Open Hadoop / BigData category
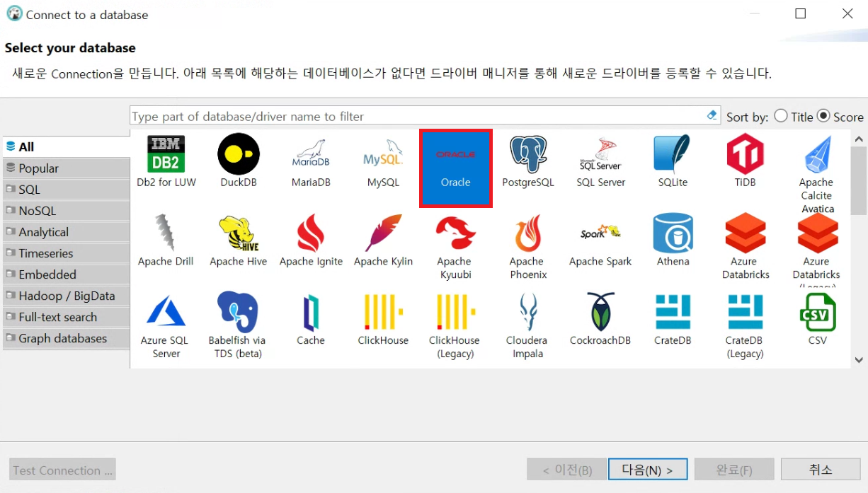Screen dimensions: 868x493 [x=65, y=296]
